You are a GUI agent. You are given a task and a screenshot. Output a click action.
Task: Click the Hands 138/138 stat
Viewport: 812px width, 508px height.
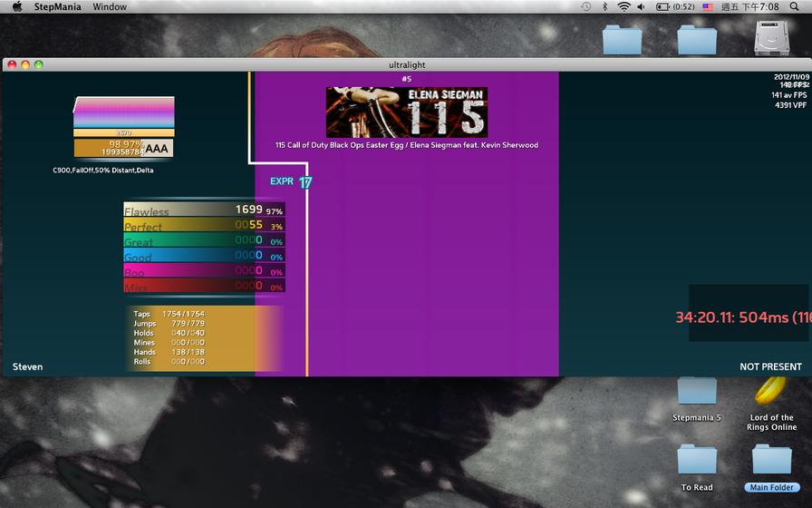pyautogui.click(x=169, y=352)
